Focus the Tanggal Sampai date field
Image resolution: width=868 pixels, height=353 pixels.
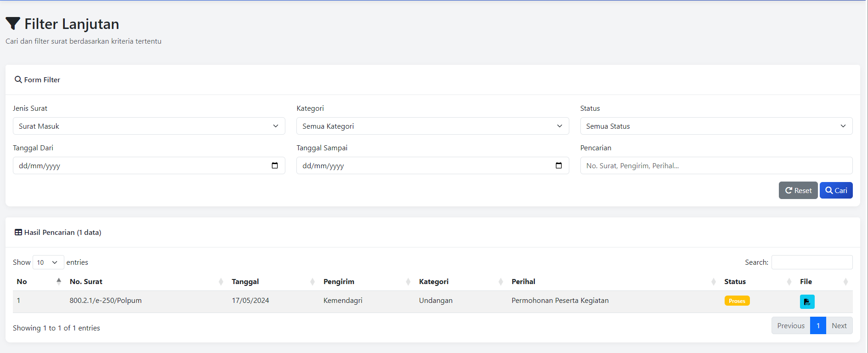point(432,165)
